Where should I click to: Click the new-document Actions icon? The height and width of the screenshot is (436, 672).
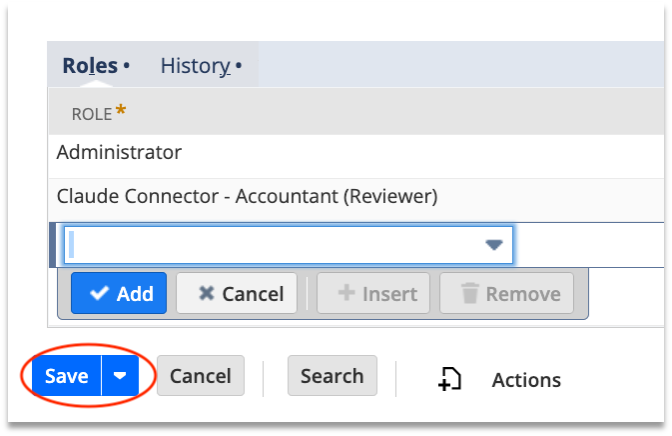(x=450, y=379)
